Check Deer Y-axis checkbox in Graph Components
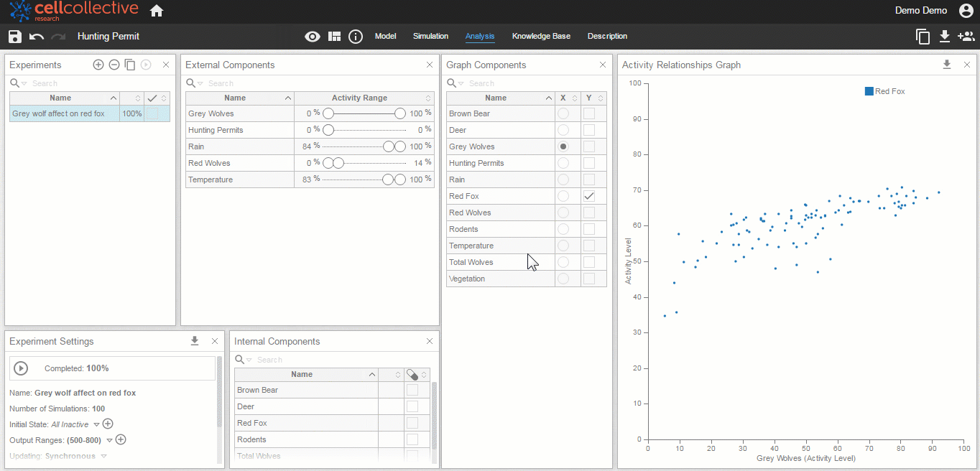This screenshot has height=471, width=980. point(589,130)
